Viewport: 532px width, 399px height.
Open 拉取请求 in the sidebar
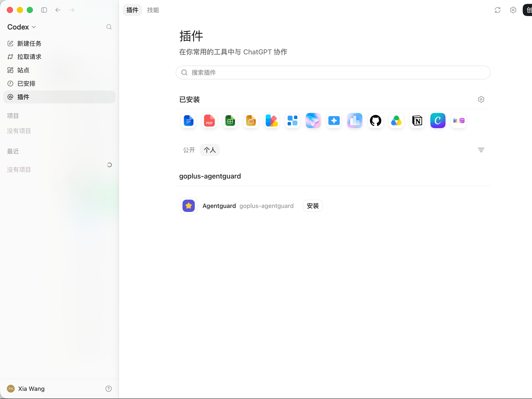59,57
